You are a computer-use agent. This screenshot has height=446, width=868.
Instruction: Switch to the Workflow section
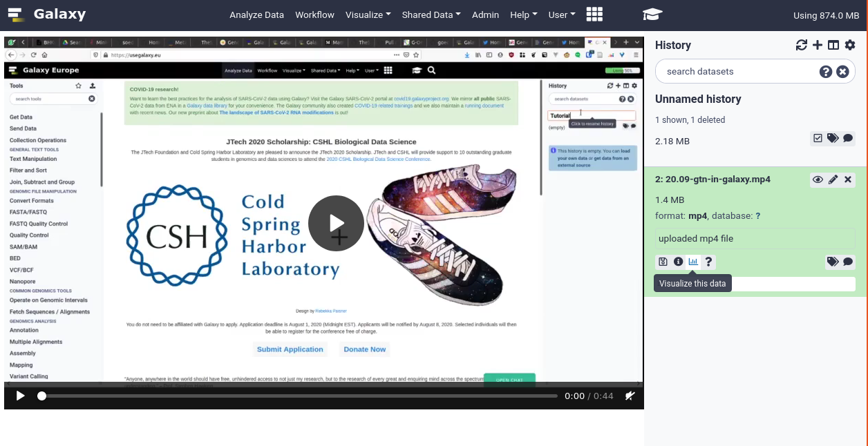314,14
